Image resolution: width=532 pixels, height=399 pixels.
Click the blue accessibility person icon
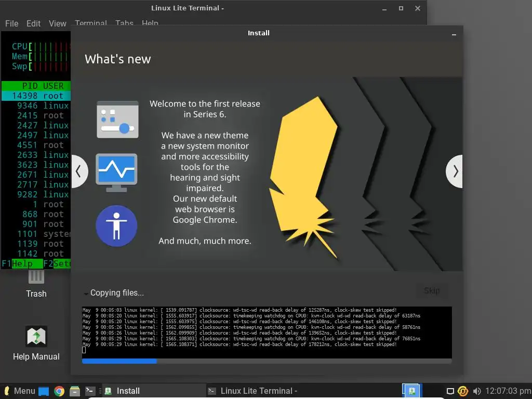116,225
